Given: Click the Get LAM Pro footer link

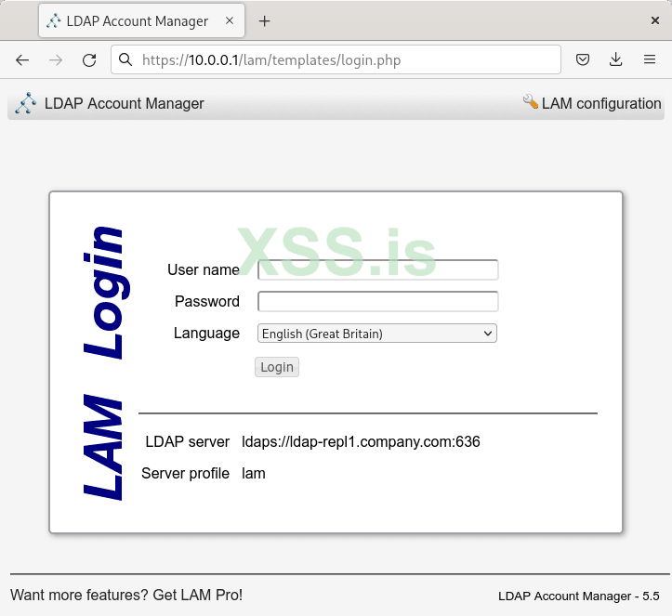Looking at the screenshot, I should click(126, 595).
